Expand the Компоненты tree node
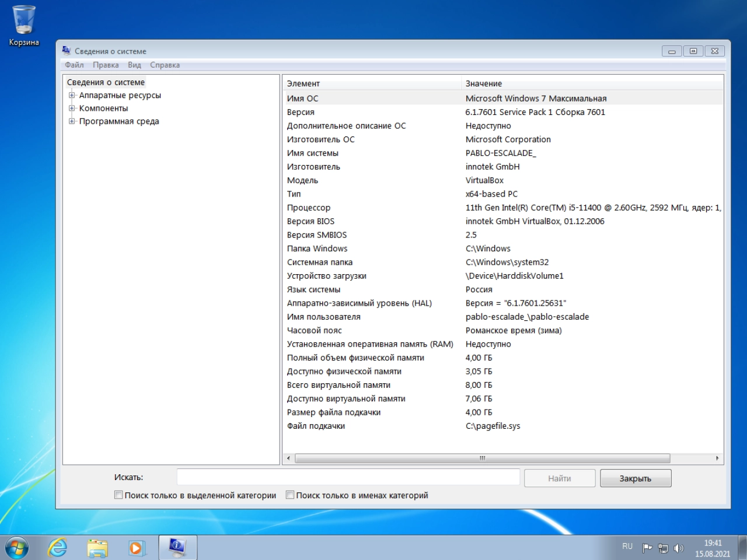Image resolution: width=747 pixels, height=560 pixels. point(72,108)
